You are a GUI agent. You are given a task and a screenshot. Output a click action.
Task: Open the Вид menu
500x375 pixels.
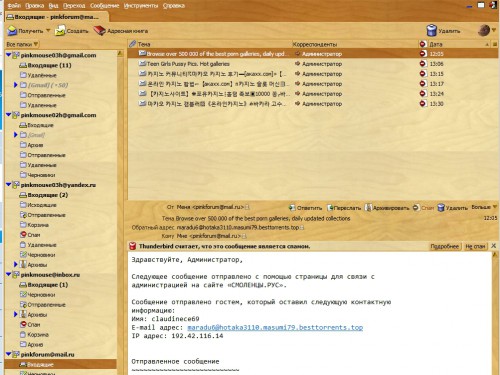[x=53, y=6]
